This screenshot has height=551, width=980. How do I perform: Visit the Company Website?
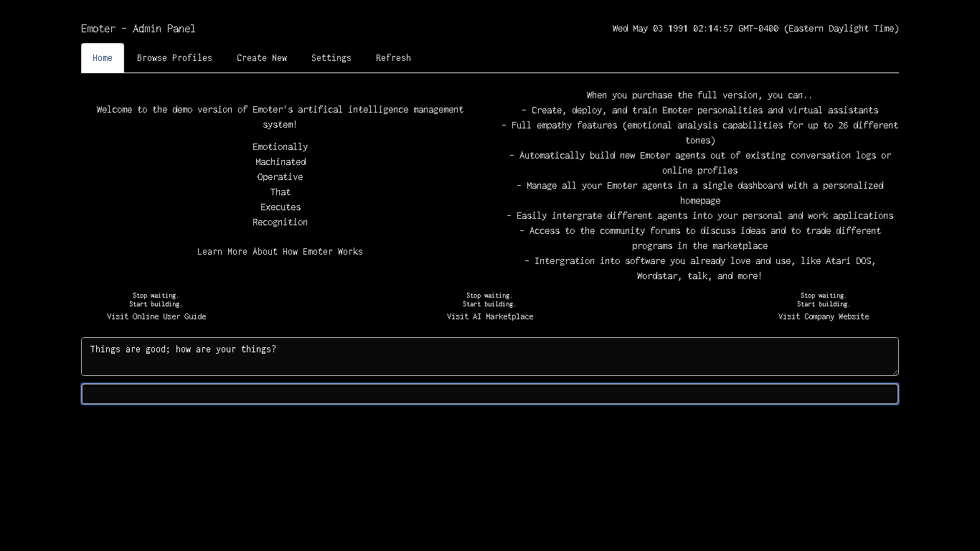tap(824, 316)
